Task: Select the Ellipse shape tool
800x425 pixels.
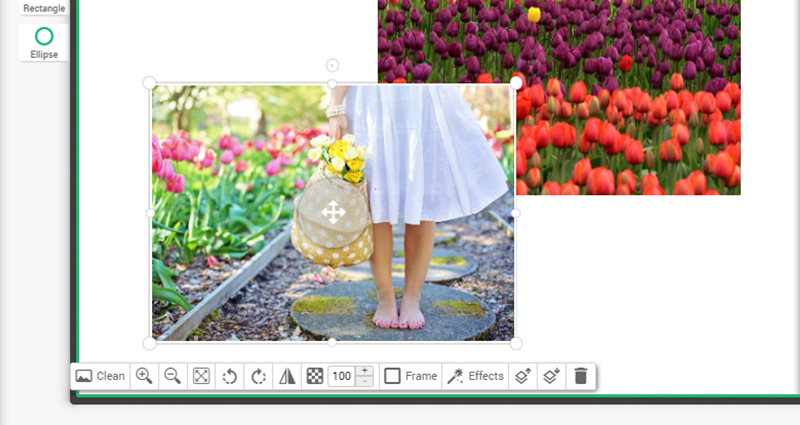Action: (x=44, y=42)
